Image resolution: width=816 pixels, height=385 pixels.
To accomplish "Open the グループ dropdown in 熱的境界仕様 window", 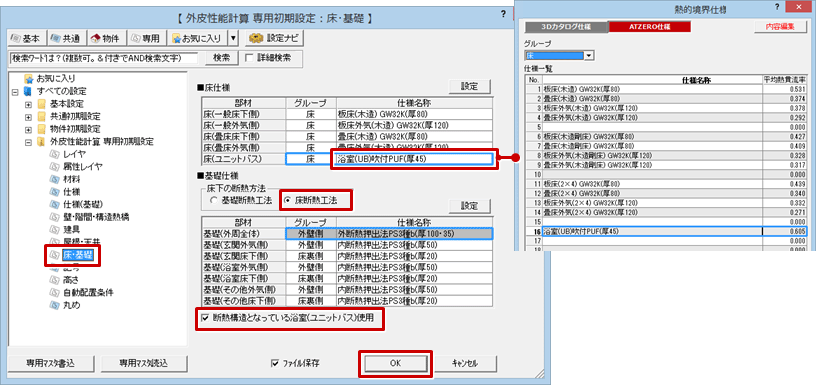I will pos(589,55).
